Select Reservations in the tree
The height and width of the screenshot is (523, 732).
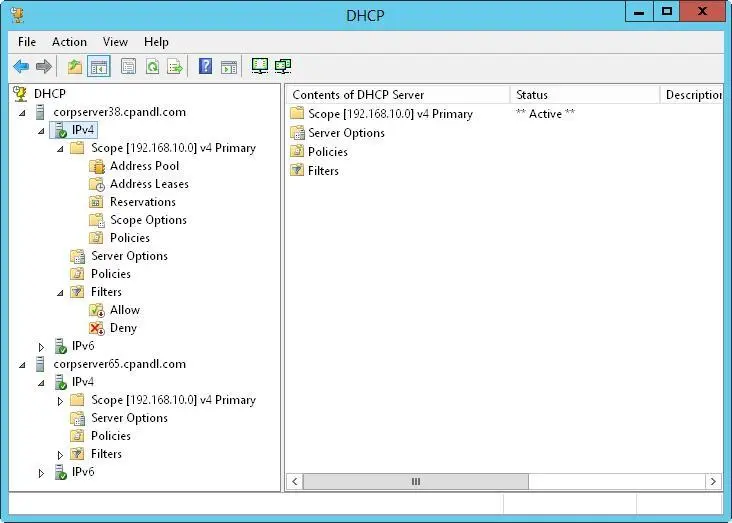(x=142, y=202)
